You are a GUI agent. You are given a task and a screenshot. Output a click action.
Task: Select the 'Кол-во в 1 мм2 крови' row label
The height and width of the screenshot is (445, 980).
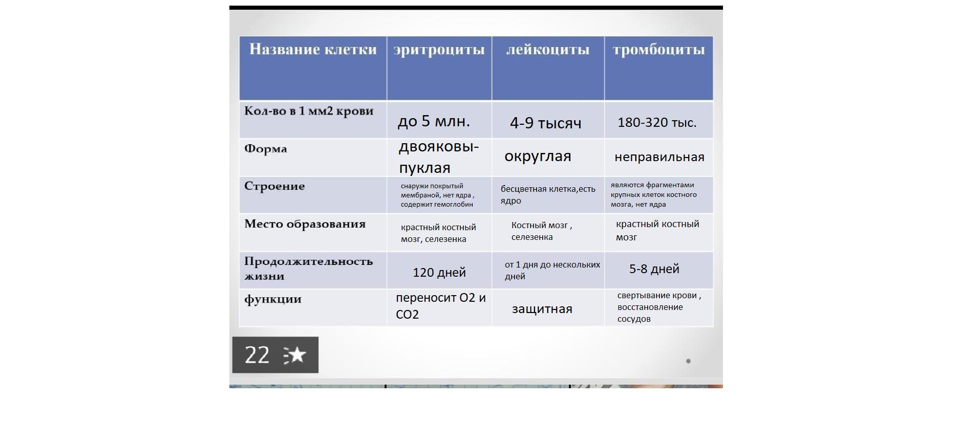click(x=309, y=111)
